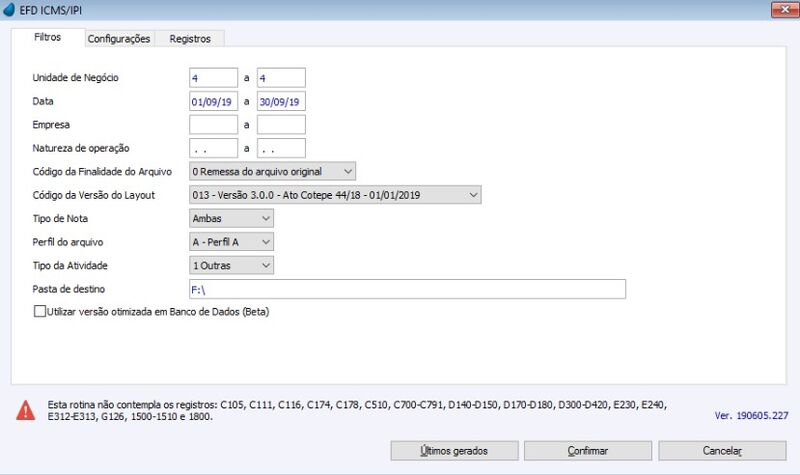Viewport: 800px width, 475px height.
Task: Click the Perfil do arquivo label
Action: click(68, 242)
